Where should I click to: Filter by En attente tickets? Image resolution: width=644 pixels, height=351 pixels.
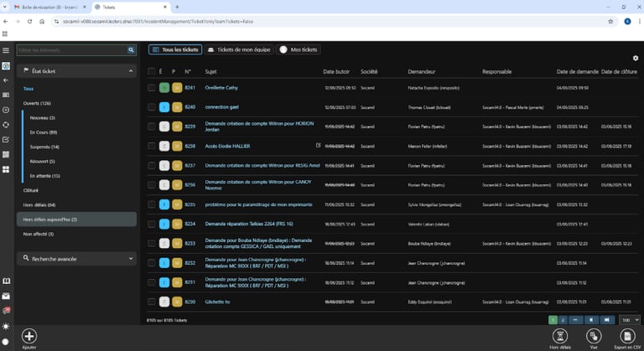[x=44, y=176]
